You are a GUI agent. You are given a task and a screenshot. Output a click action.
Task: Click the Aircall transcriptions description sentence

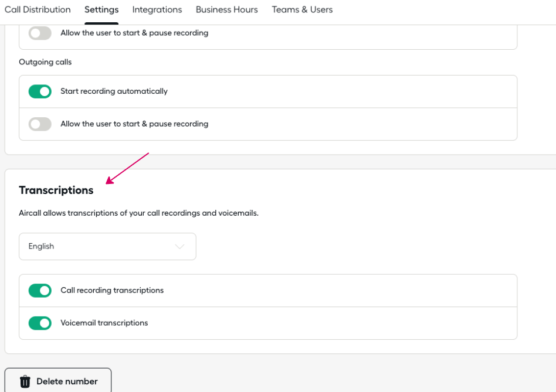pyautogui.click(x=138, y=213)
